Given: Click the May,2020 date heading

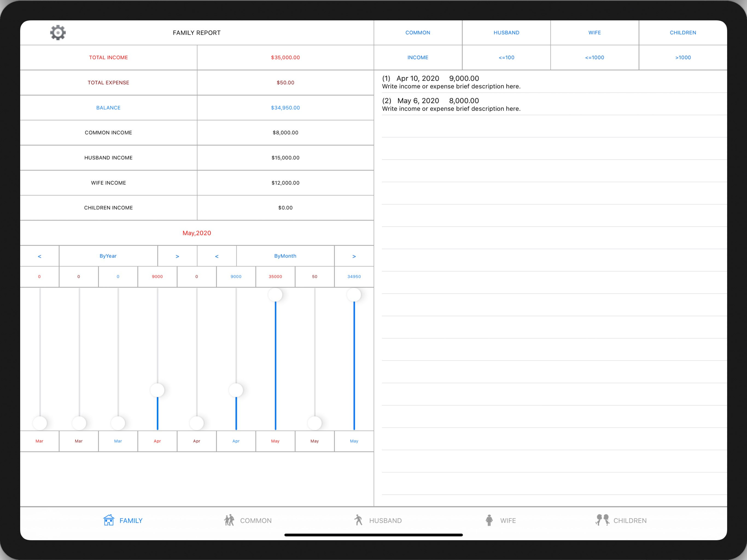Looking at the screenshot, I should coord(197,233).
